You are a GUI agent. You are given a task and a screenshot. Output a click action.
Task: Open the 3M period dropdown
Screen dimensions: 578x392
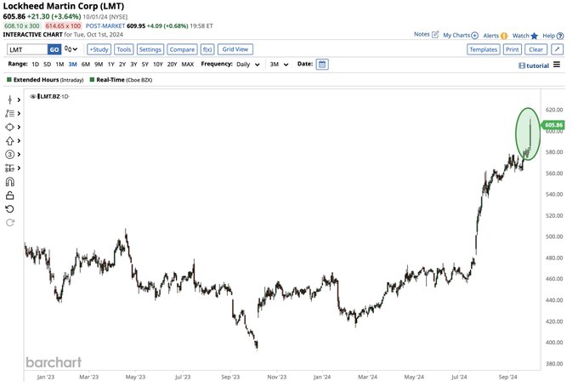point(279,64)
